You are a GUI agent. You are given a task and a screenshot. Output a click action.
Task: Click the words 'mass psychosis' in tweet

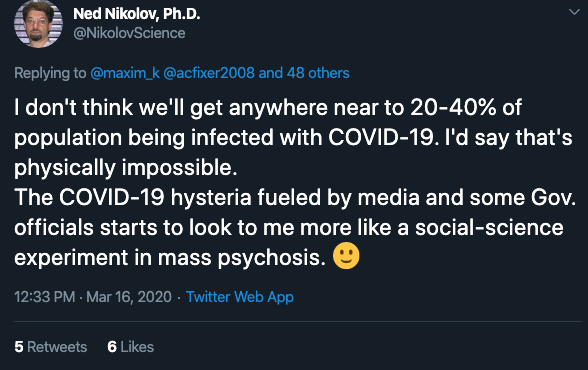242,258
